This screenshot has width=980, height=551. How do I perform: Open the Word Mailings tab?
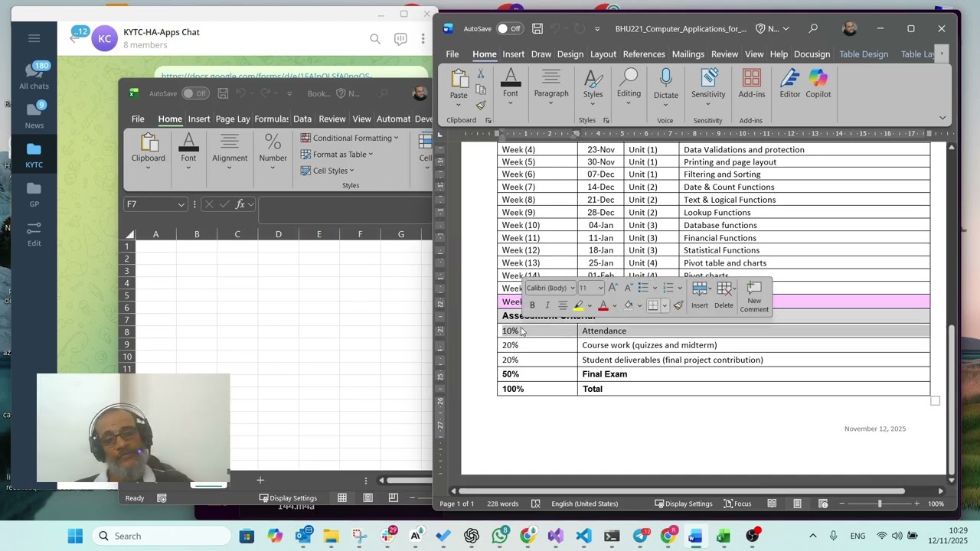(688, 54)
